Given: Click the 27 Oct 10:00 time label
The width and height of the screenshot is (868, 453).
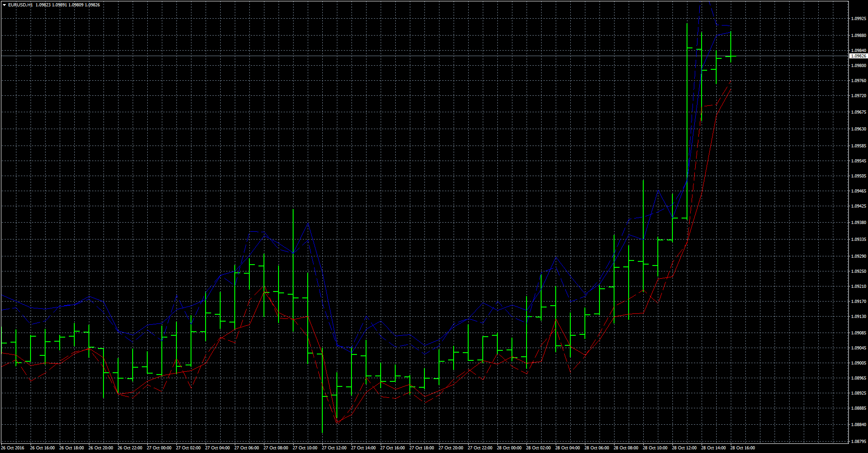Looking at the screenshot, I should pos(305,448).
